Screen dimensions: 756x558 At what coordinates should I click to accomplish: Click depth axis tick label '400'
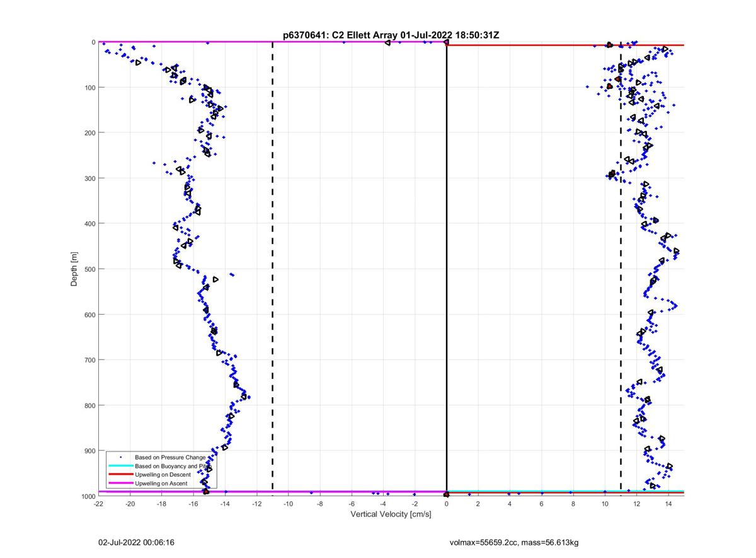[89, 224]
